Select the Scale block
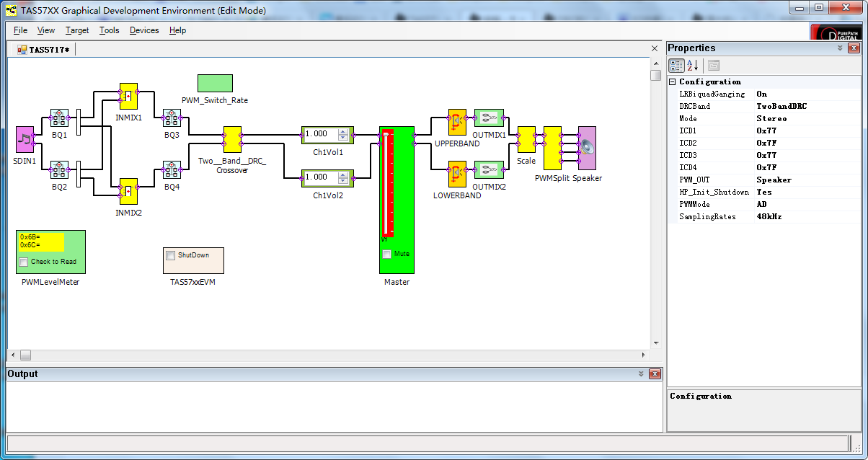 526,139
